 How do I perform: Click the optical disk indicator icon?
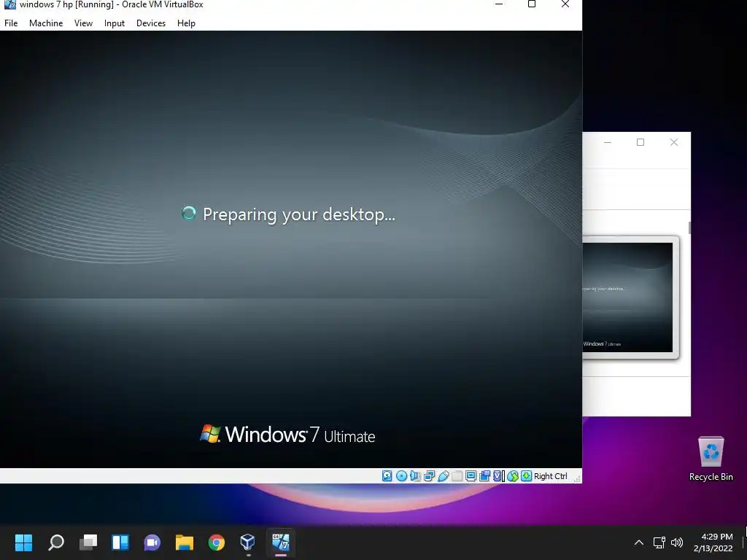click(401, 475)
